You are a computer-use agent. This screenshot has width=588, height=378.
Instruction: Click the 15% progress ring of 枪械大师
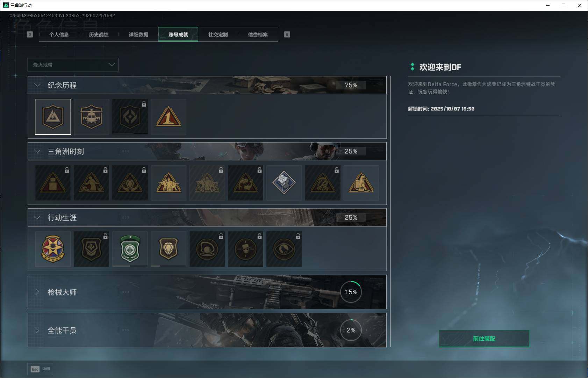tap(351, 292)
